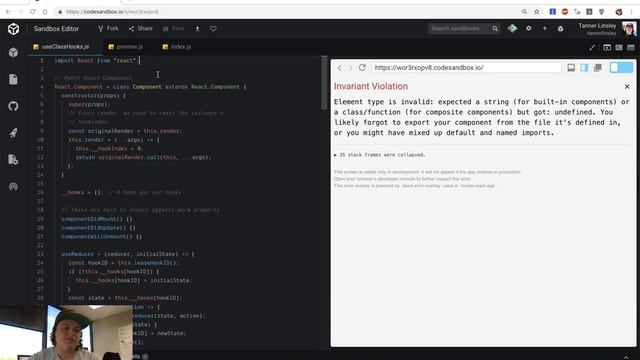Switch to the split editor-and-preview view
Viewport: 640px width, 360px height.
tap(619, 48)
